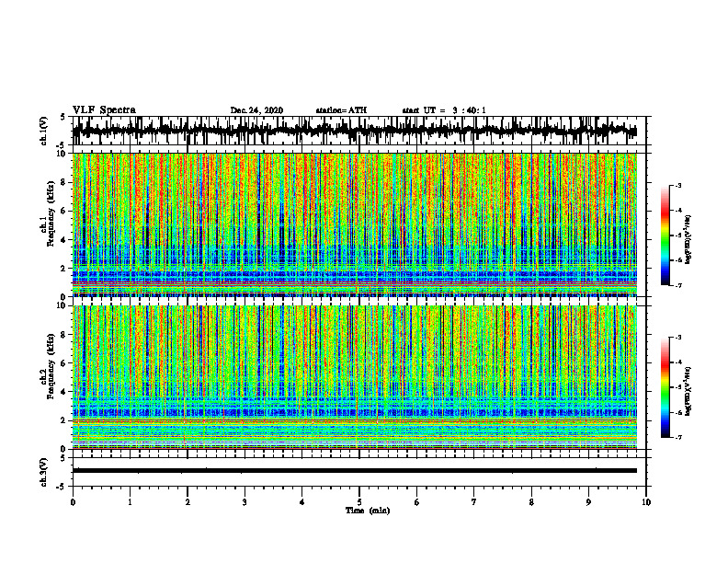
Task: Click inside the ch.1 spectrogram panel
Action: coord(355,224)
